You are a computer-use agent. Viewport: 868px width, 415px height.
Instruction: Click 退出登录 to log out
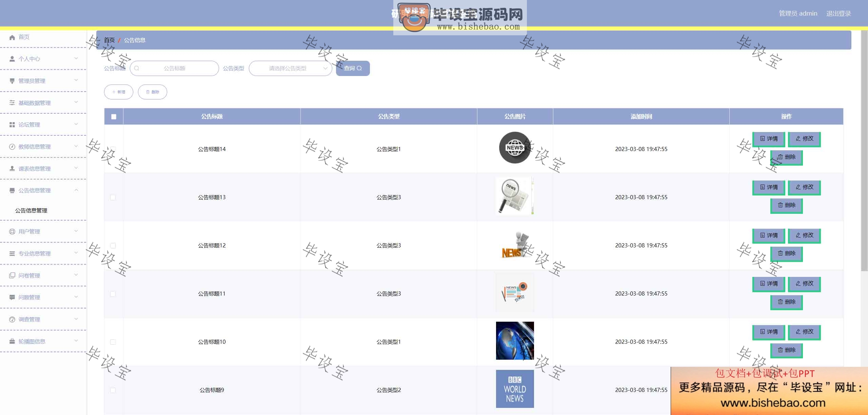pos(839,14)
